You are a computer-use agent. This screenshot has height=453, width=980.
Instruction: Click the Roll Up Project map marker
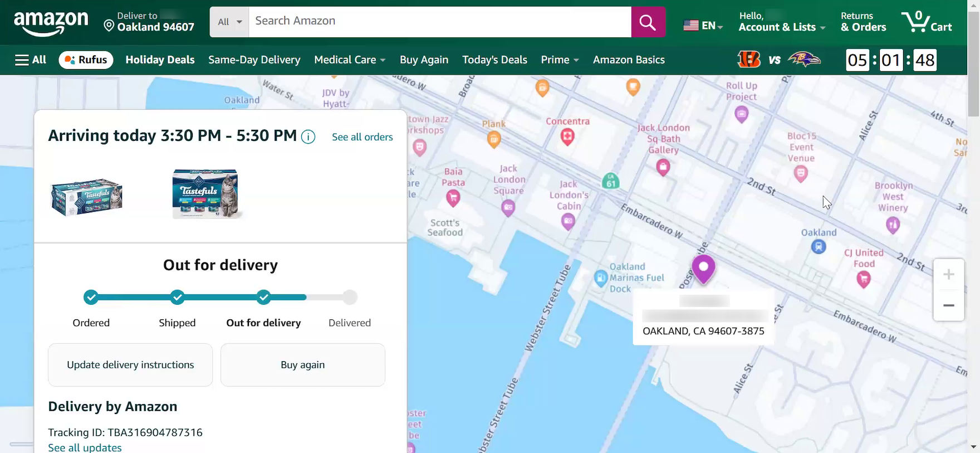741,114
